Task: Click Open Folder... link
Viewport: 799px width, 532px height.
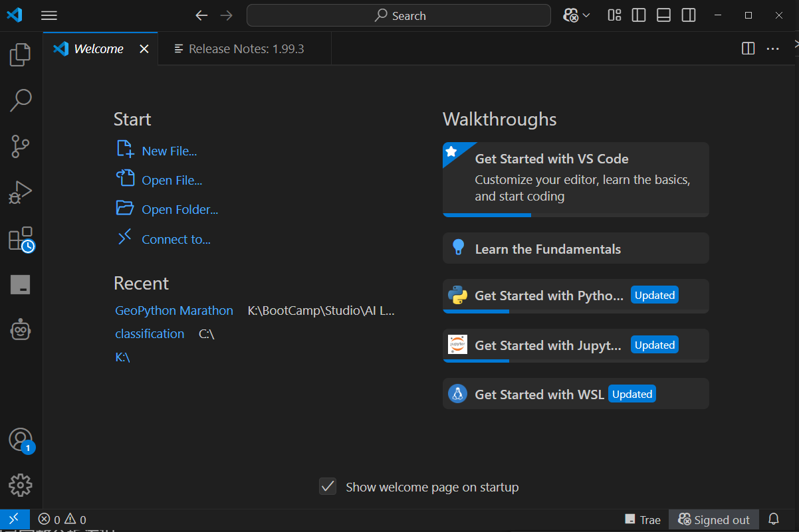Action: (179, 210)
